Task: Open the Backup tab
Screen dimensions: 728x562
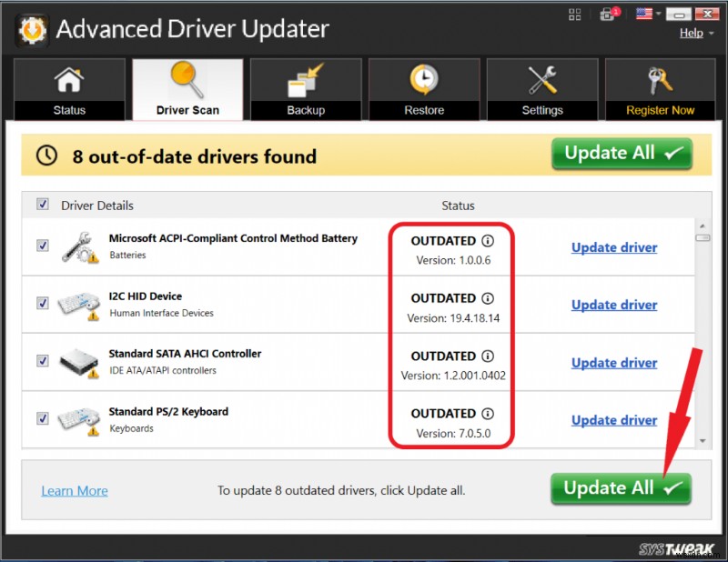Action: point(306,89)
